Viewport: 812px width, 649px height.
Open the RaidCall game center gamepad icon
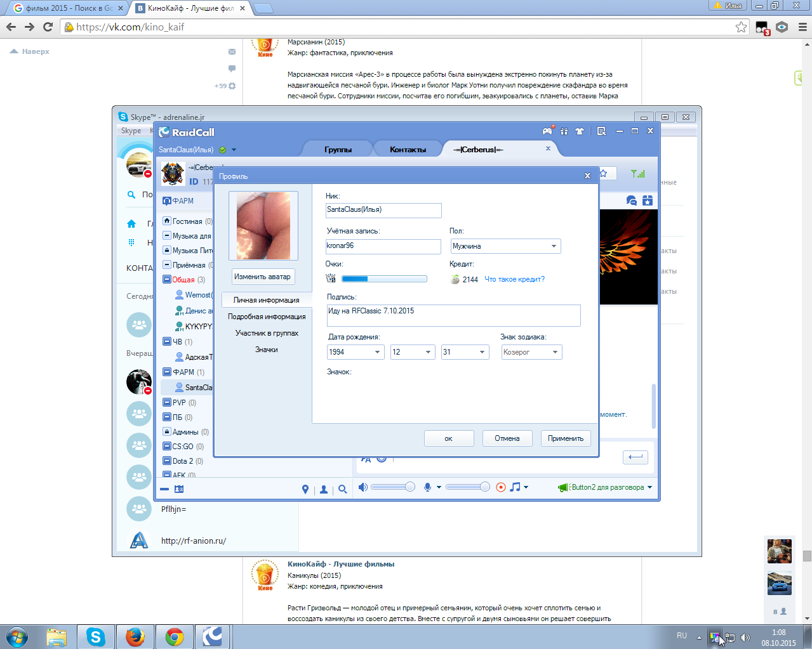(547, 131)
